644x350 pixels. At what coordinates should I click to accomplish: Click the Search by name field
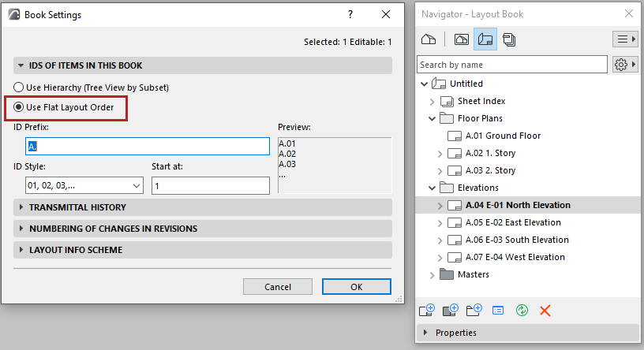click(x=511, y=65)
